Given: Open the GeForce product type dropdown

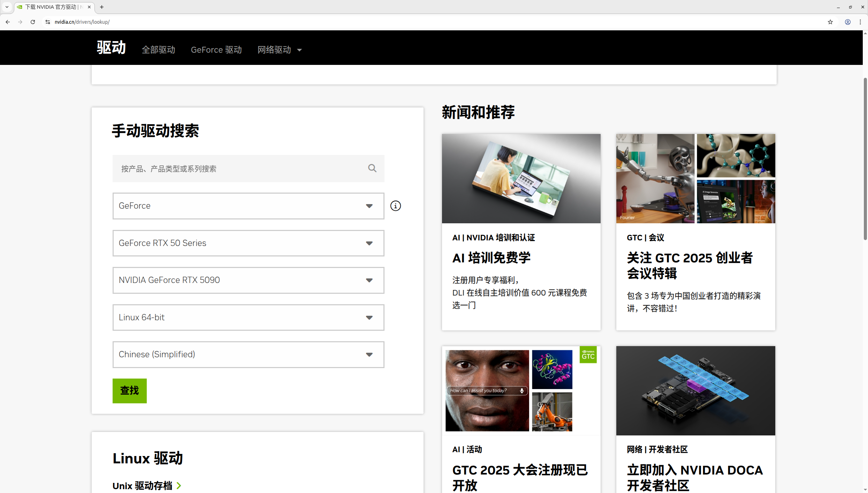Looking at the screenshot, I should click(248, 206).
